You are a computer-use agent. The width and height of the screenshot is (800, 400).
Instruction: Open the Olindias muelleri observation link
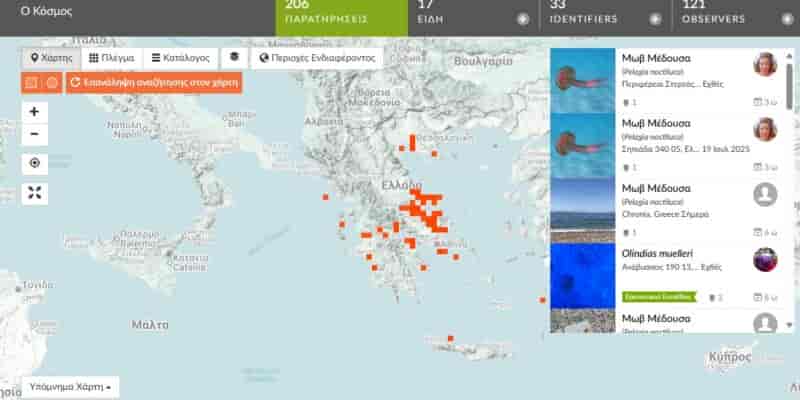pos(655,254)
